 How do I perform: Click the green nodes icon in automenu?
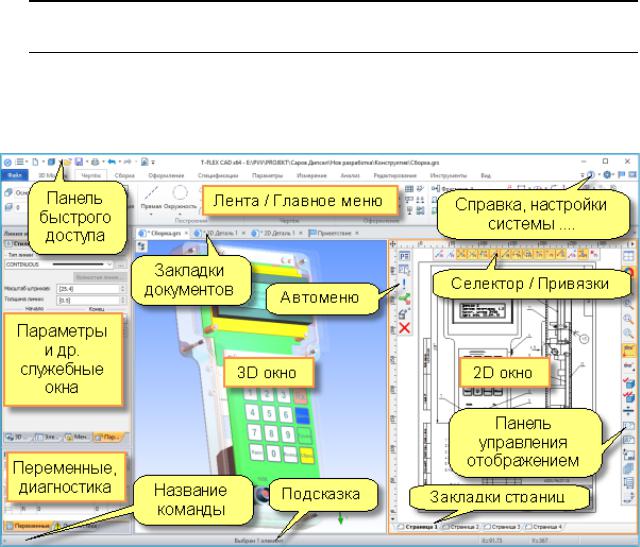tap(404, 298)
